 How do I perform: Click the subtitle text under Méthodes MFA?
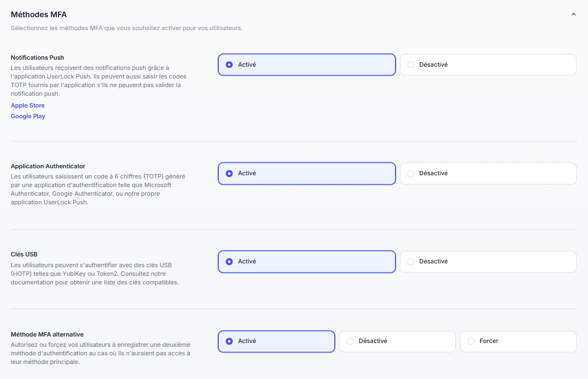point(127,28)
